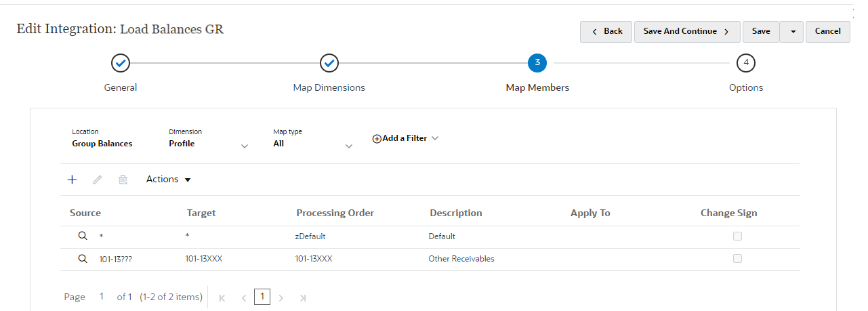Go to the next page arrow
This screenshot has height=311, width=868.
click(281, 297)
